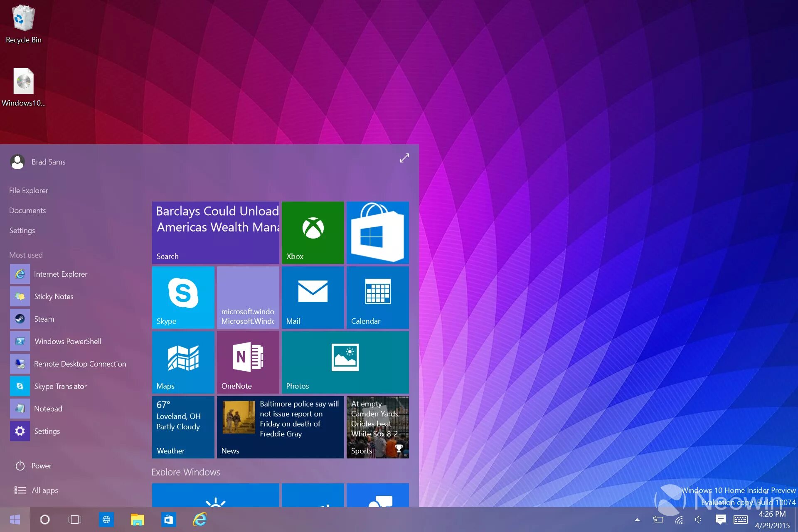Viewport: 798px width, 532px height.
Task: Expand All apps list
Action: coord(44,490)
